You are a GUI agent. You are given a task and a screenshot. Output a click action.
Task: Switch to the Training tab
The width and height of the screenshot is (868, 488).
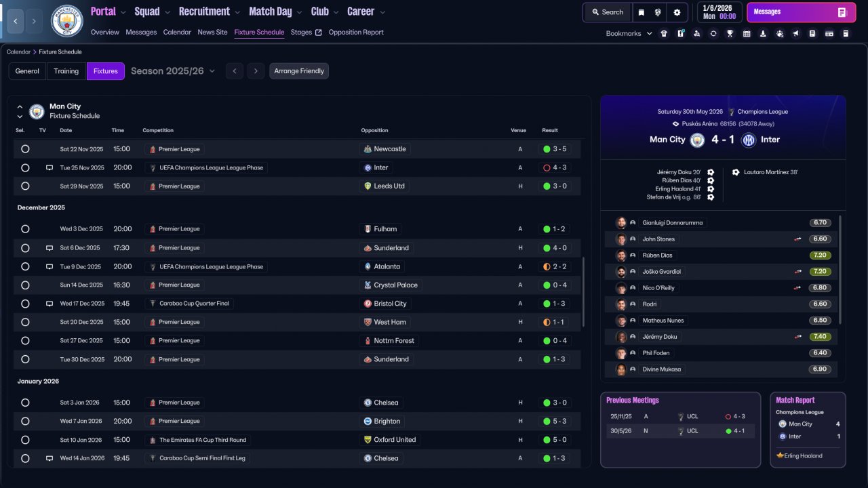click(66, 71)
